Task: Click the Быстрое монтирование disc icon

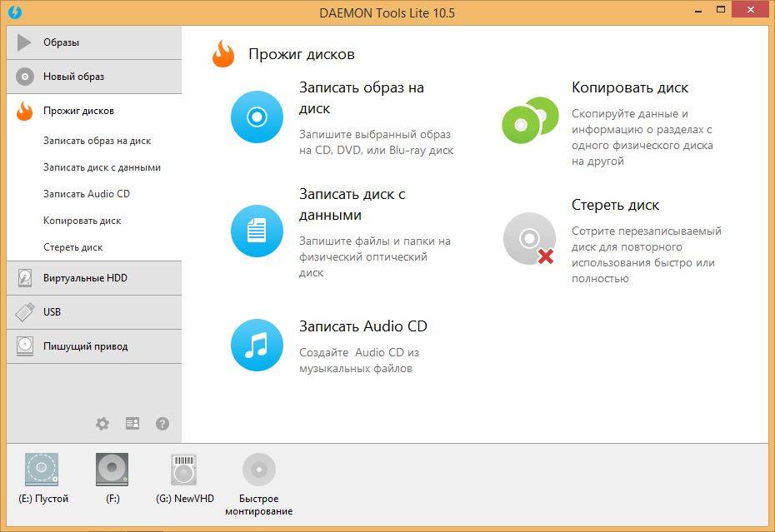Action: point(258,470)
